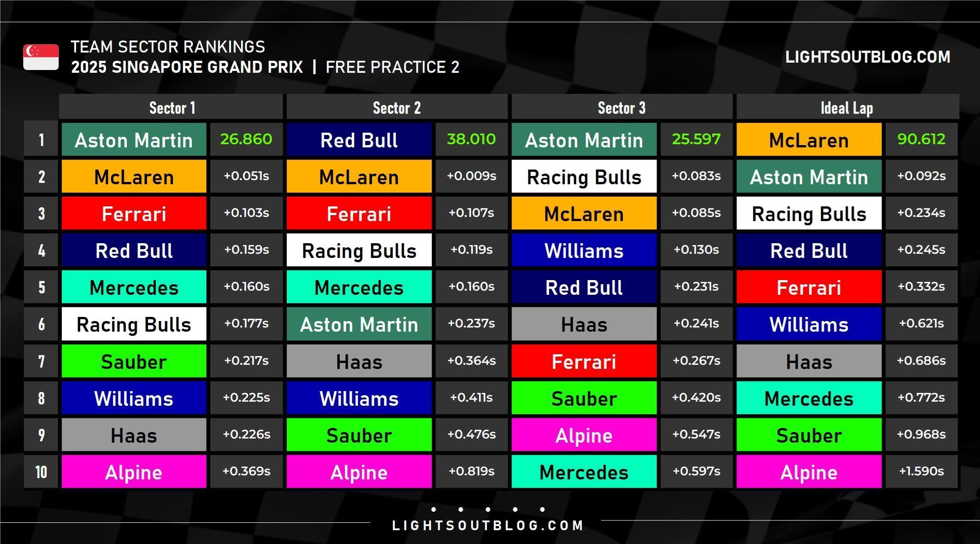Select the green Sauber cell in Sector 1
The height and width of the screenshot is (544, 980).
tap(134, 361)
